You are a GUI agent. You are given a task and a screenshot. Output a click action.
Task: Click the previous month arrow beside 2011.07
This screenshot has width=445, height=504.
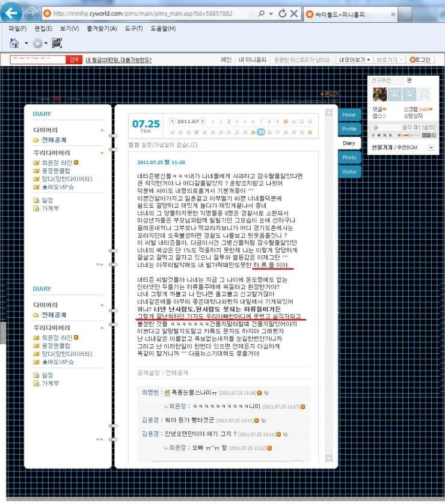click(173, 121)
